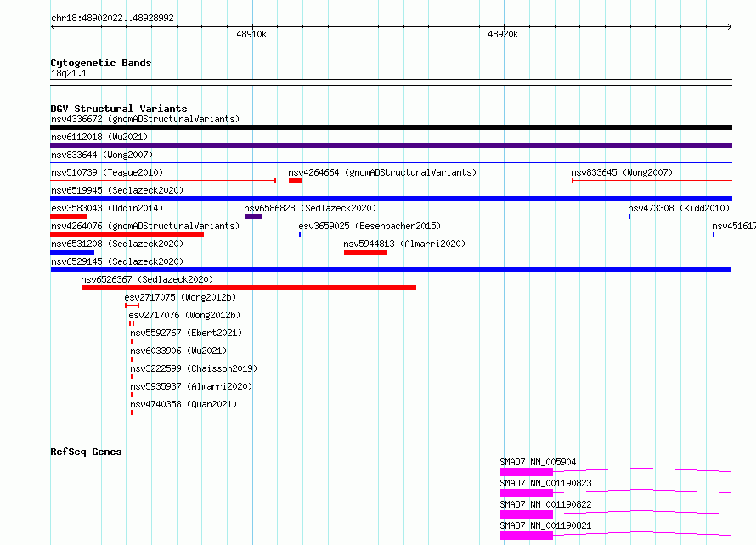The image size is (756, 545).
Task: Click the blue nsv6531208 variant bar
Action: tap(72, 252)
